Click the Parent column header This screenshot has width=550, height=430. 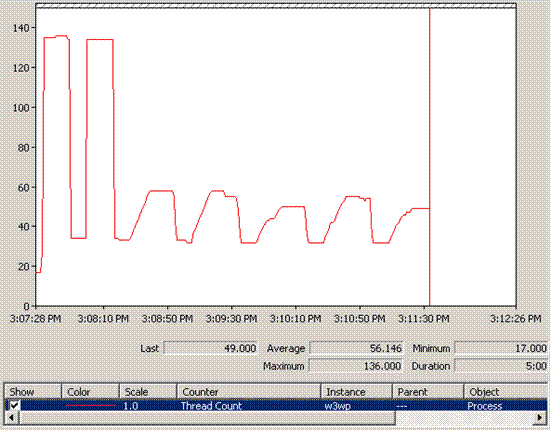coord(428,391)
